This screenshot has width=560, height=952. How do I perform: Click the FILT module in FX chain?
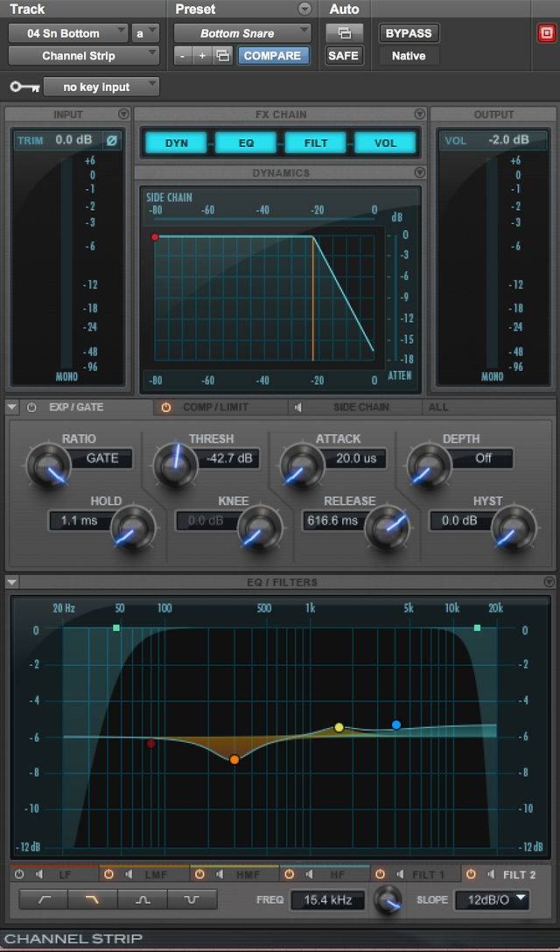(x=316, y=143)
